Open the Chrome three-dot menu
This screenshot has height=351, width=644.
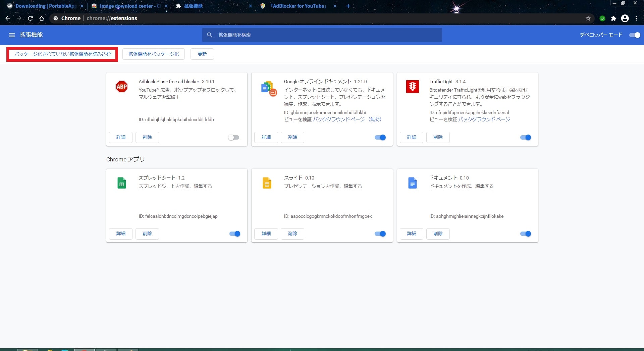(636, 18)
